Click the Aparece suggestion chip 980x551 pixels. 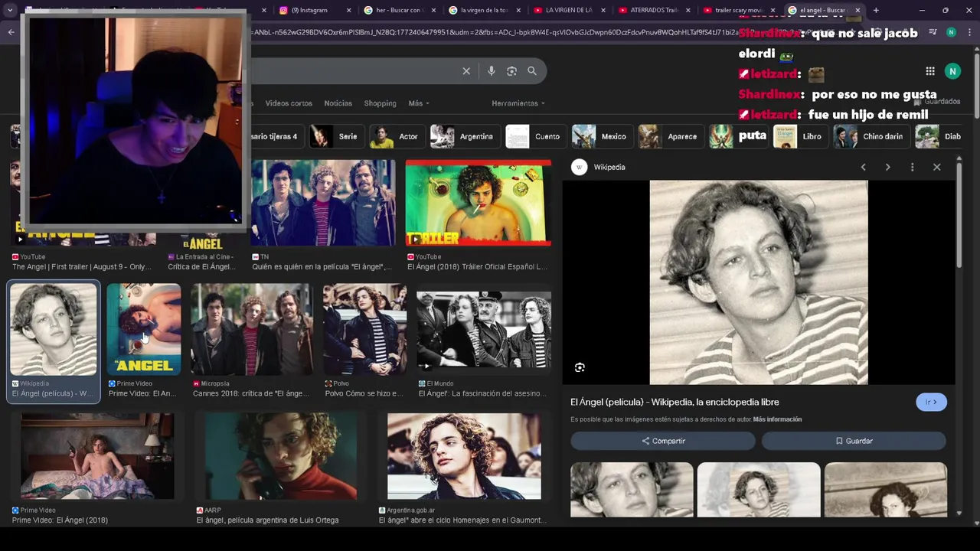click(x=671, y=136)
